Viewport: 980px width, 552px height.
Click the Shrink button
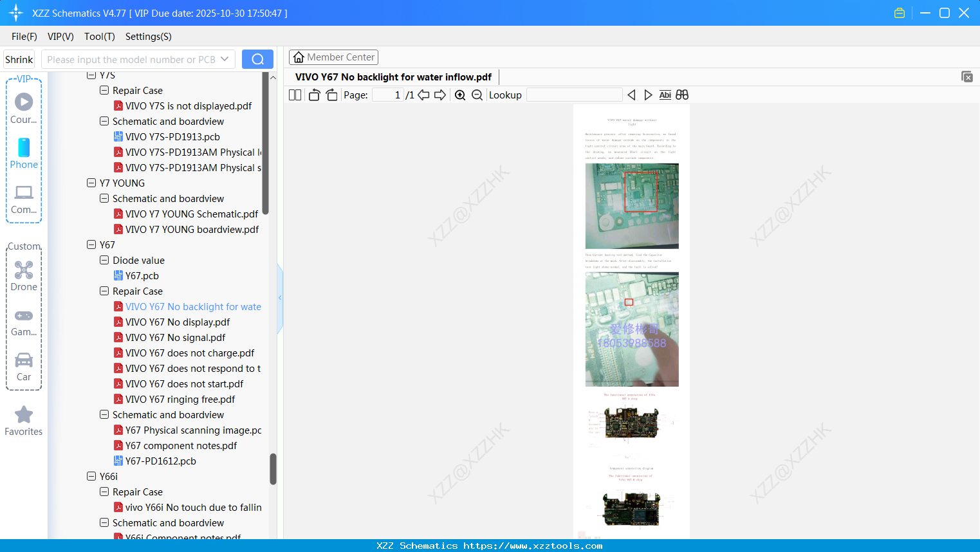point(19,59)
